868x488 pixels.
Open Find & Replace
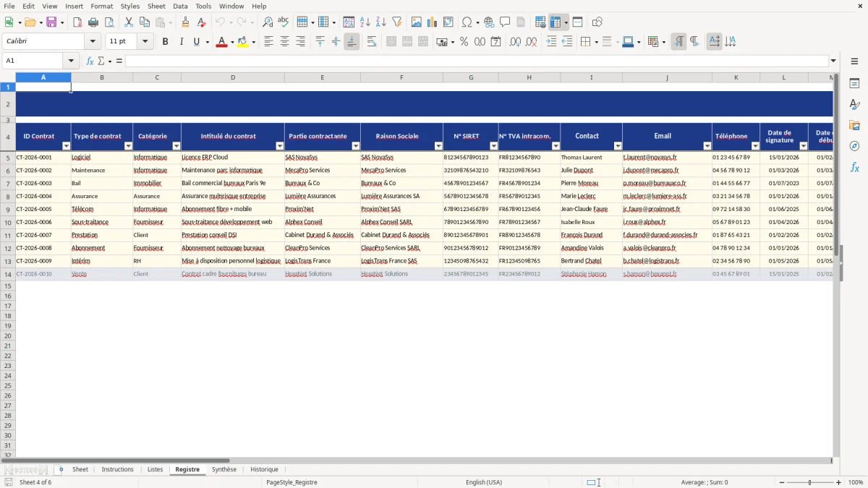(x=268, y=22)
